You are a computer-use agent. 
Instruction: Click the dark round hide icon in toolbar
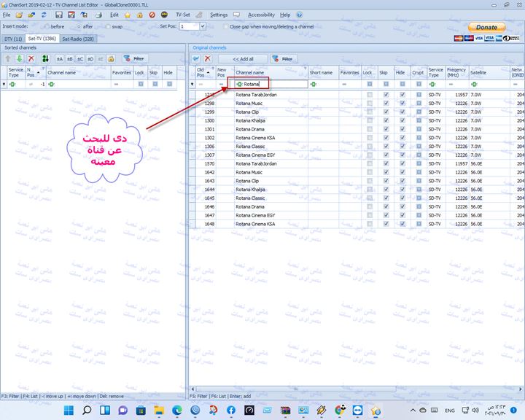[164, 15]
